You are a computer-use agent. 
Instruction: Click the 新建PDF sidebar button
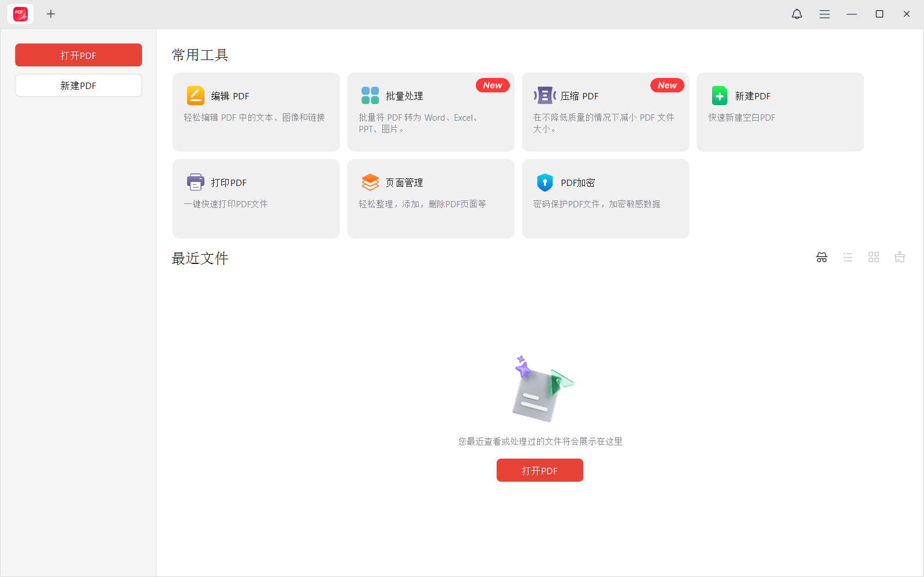coord(79,85)
